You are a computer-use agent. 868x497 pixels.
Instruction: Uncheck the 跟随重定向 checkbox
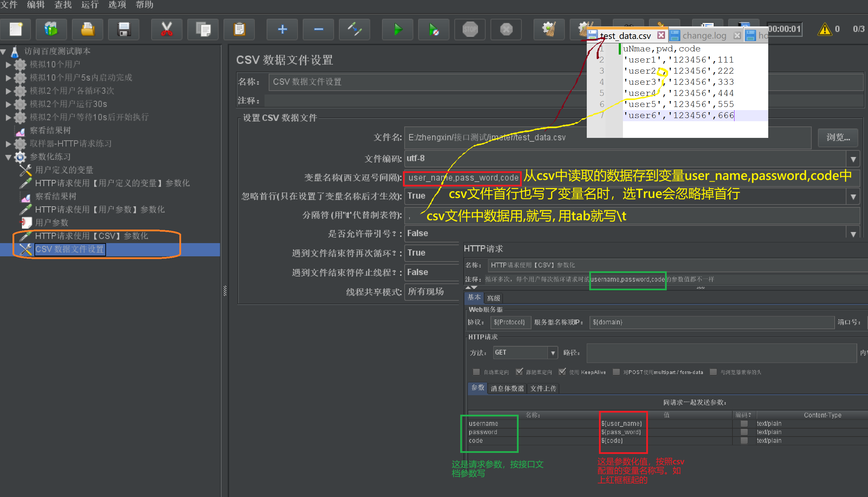519,372
